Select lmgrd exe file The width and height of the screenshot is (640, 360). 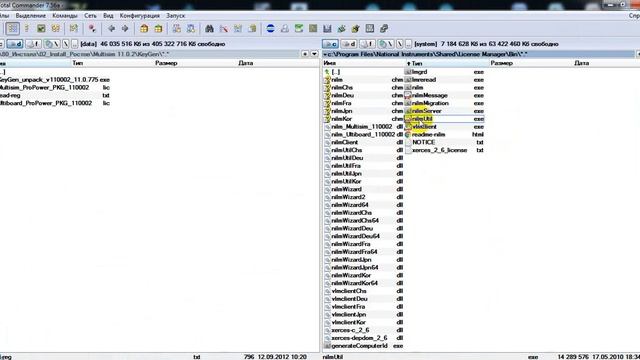point(444,72)
